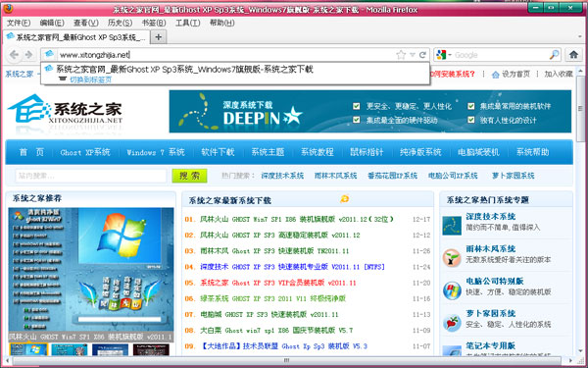
Task: Click the 加入收藏 link
Action: click(x=559, y=74)
